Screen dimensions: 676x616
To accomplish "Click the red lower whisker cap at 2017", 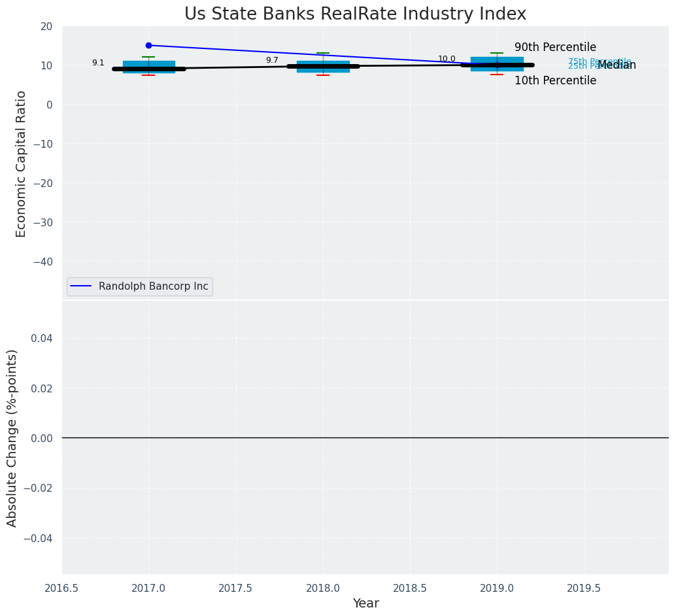I will [x=148, y=75].
